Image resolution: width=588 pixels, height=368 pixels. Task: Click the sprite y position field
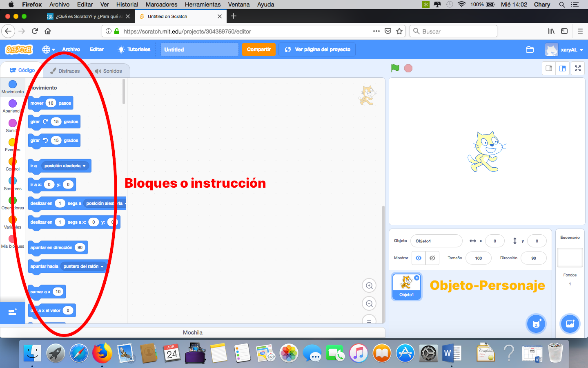point(537,241)
